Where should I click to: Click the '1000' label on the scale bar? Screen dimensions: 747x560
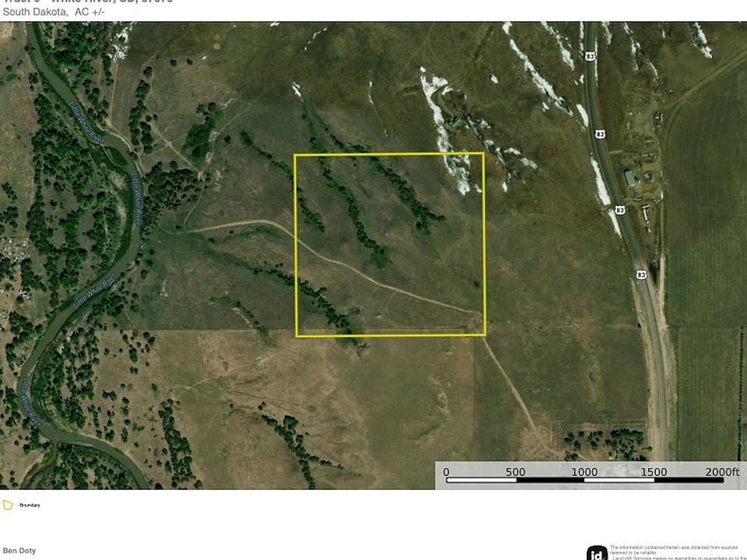[x=584, y=472]
